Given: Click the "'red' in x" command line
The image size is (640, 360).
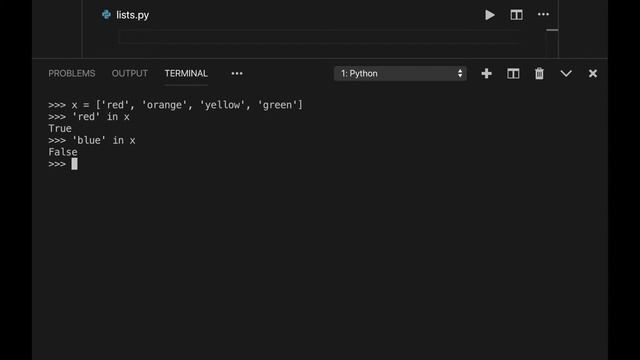Looking at the screenshot, I should tap(89, 117).
